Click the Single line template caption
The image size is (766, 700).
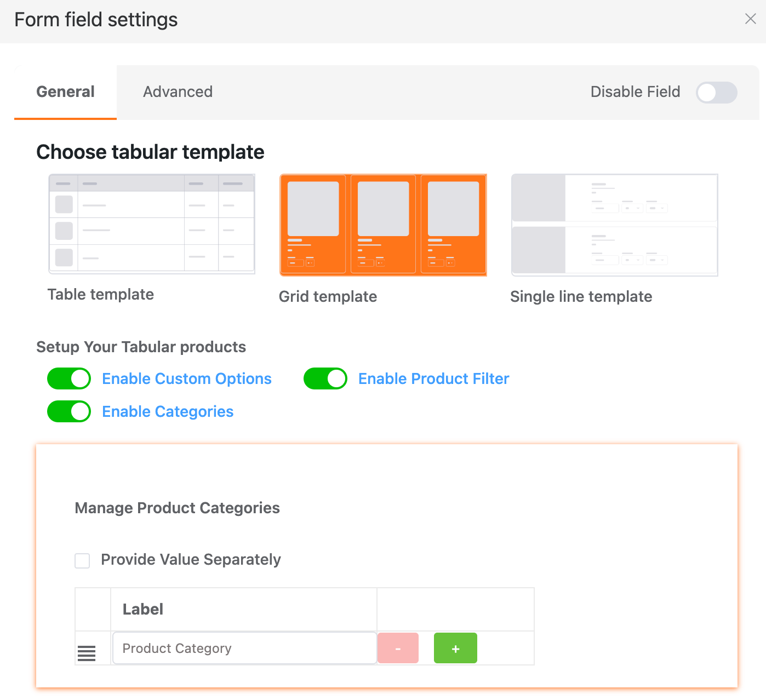pyautogui.click(x=581, y=297)
